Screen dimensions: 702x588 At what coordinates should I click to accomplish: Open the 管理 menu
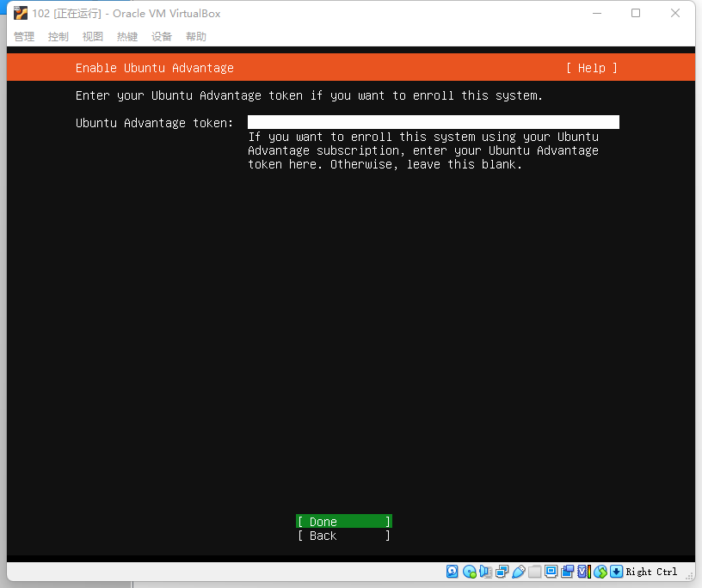point(24,37)
